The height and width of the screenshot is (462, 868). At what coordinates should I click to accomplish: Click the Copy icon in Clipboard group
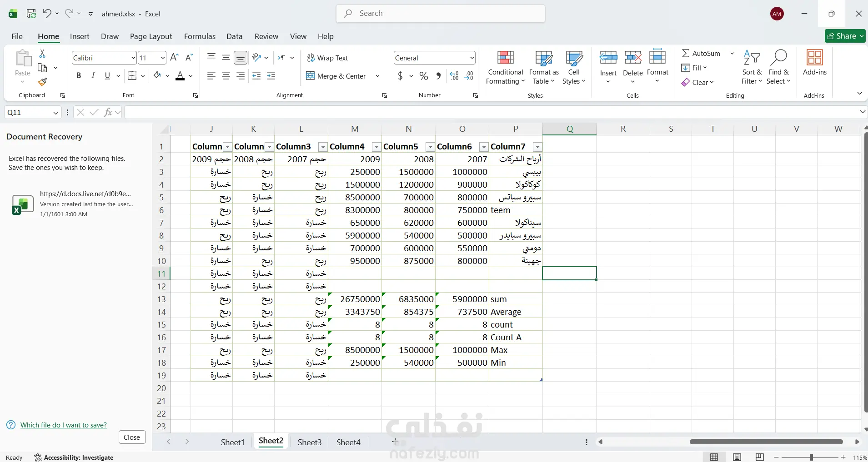pyautogui.click(x=42, y=68)
